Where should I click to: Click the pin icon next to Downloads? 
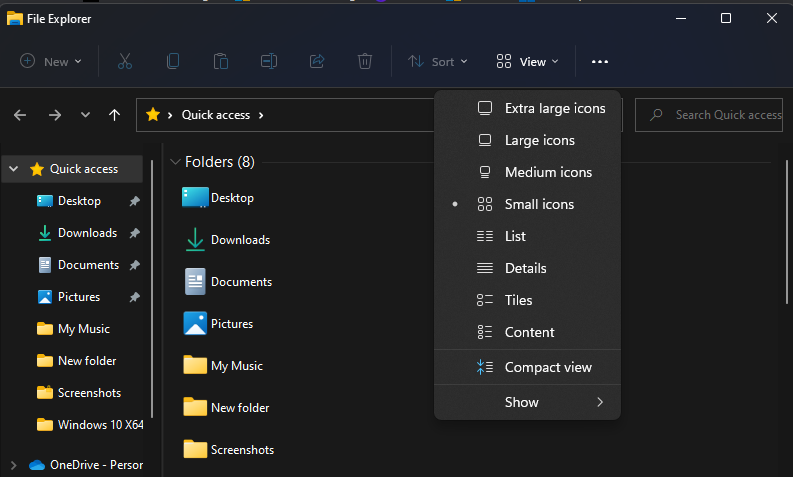[x=135, y=233]
